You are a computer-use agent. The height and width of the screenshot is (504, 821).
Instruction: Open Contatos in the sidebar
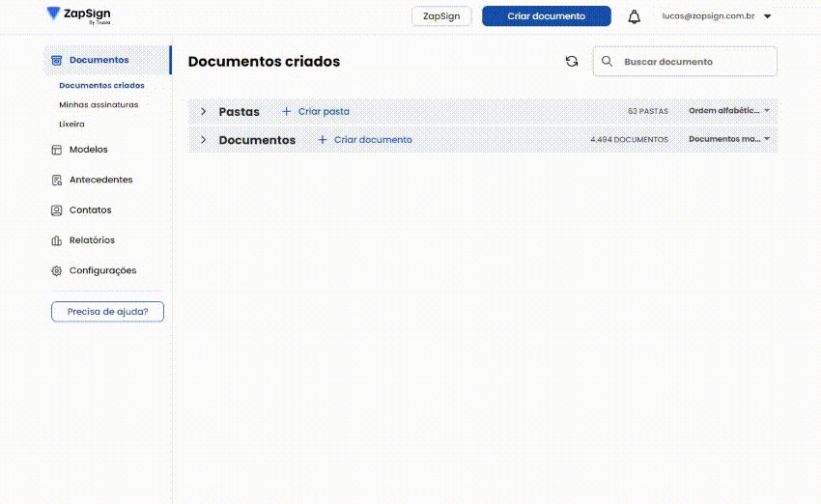(x=91, y=210)
